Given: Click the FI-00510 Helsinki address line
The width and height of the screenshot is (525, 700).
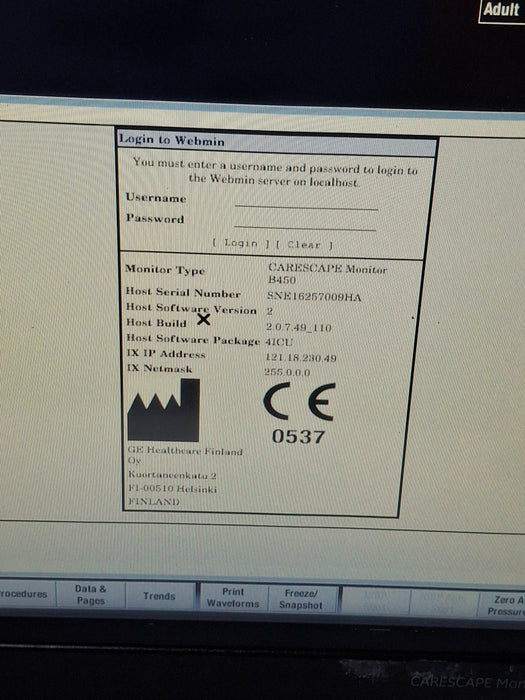Looking at the screenshot, I should pos(172,489).
